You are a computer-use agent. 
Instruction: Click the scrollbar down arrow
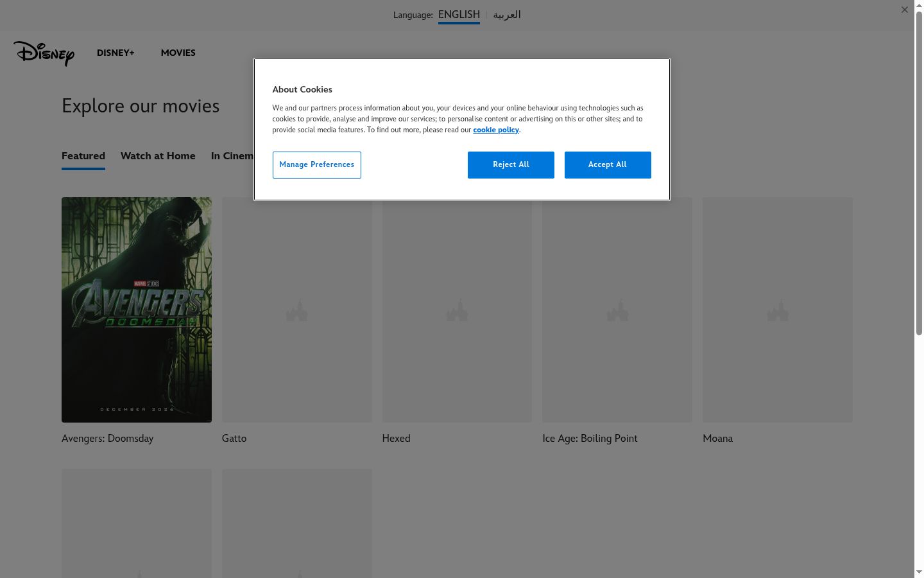click(x=919, y=572)
